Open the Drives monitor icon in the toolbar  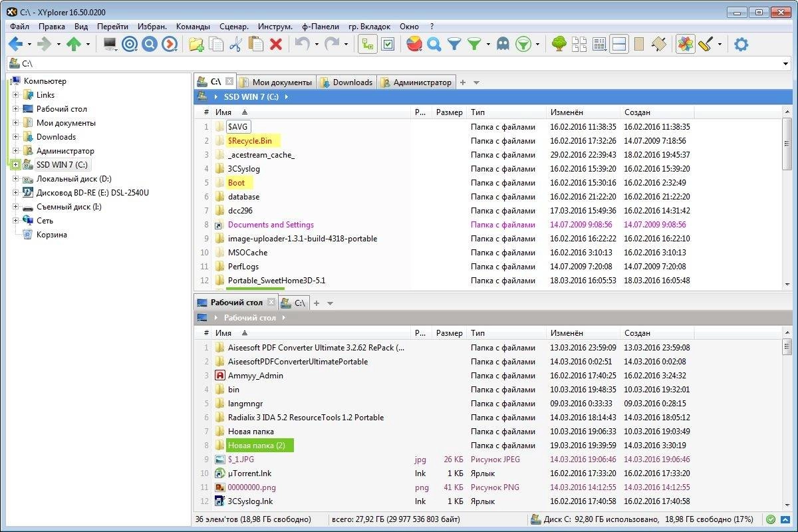110,45
